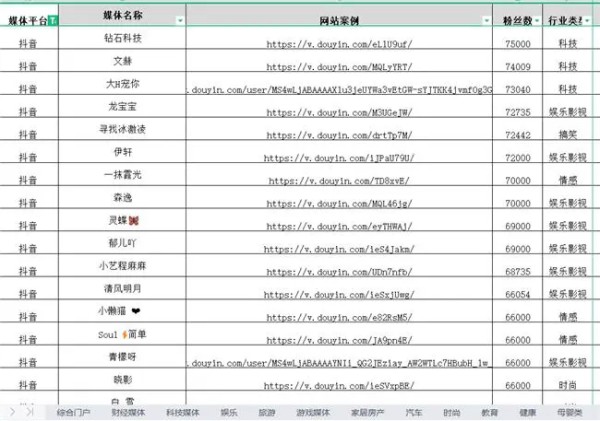Open link ending MQL46jg

(339, 204)
